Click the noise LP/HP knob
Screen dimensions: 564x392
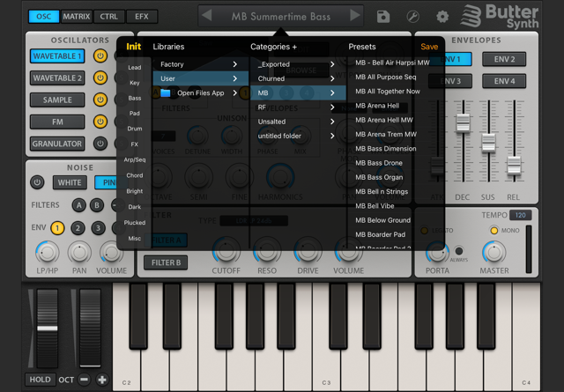tap(47, 252)
